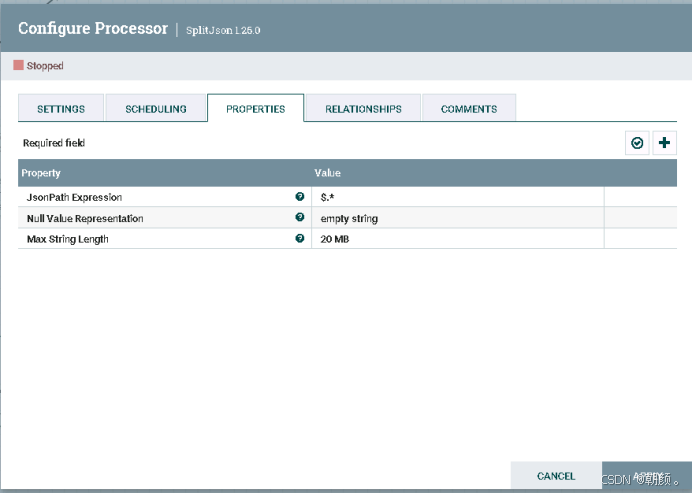This screenshot has width=692, height=494.
Task: Click the verify properties checkmark icon
Action: pyautogui.click(x=637, y=143)
